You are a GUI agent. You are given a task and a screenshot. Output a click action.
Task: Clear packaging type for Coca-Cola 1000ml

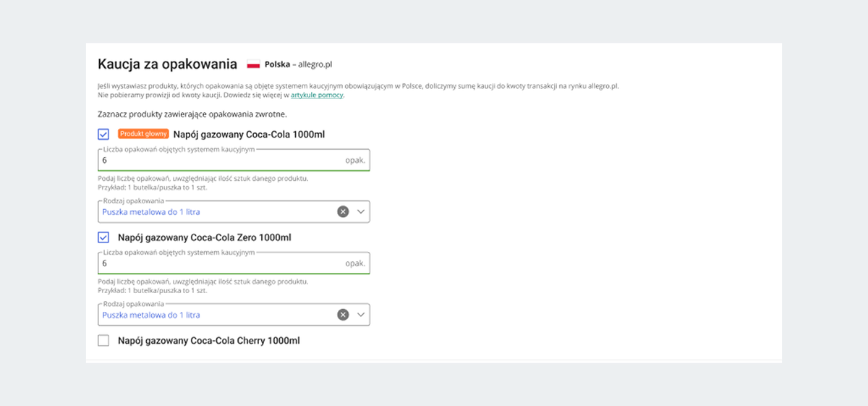click(x=343, y=211)
